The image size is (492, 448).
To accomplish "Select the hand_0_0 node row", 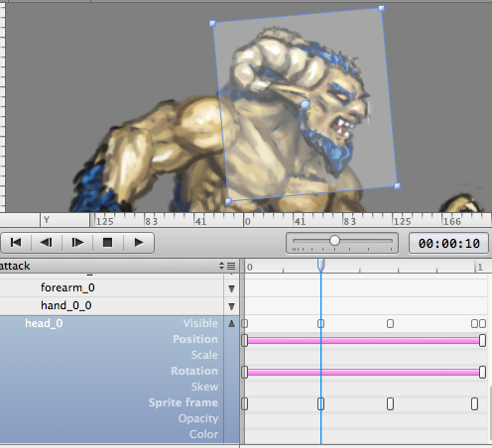I will tap(112, 305).
